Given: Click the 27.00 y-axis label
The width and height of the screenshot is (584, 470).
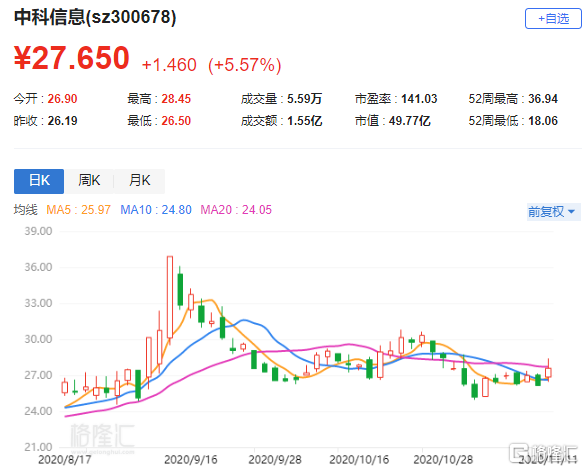Looking at the screenshot, I should pyautogui.click(x=38, y=375).
